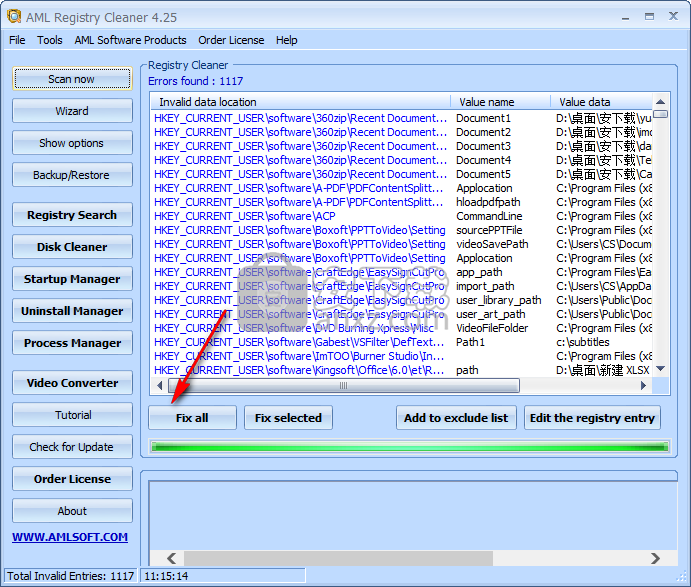Image resolution: width=691 pixels, height=587 pixels.
Task: Click Edit the registry entry
Action: [x=592, y=418]
